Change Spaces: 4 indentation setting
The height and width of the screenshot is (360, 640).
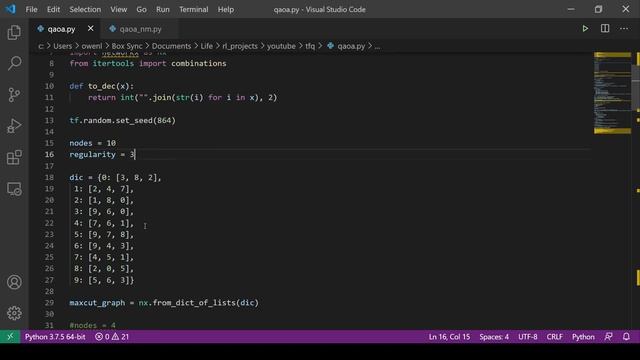(494, 337)
